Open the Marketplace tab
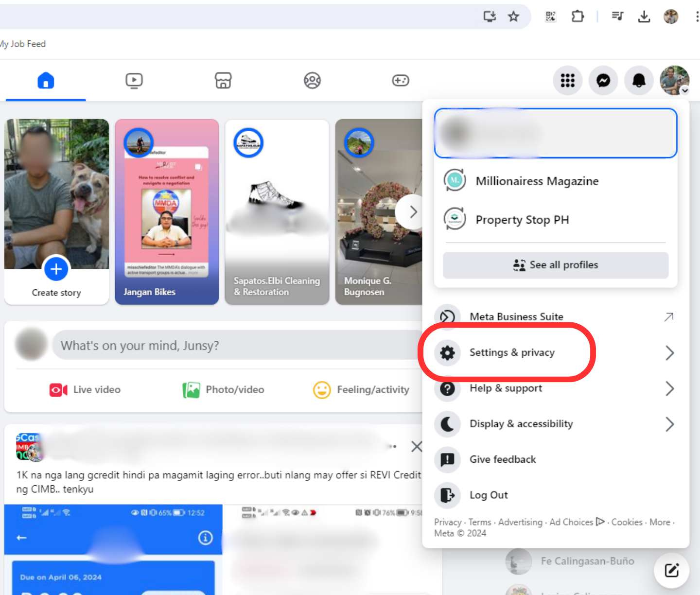This screenshot has height=595, width=700. [223, 80]
